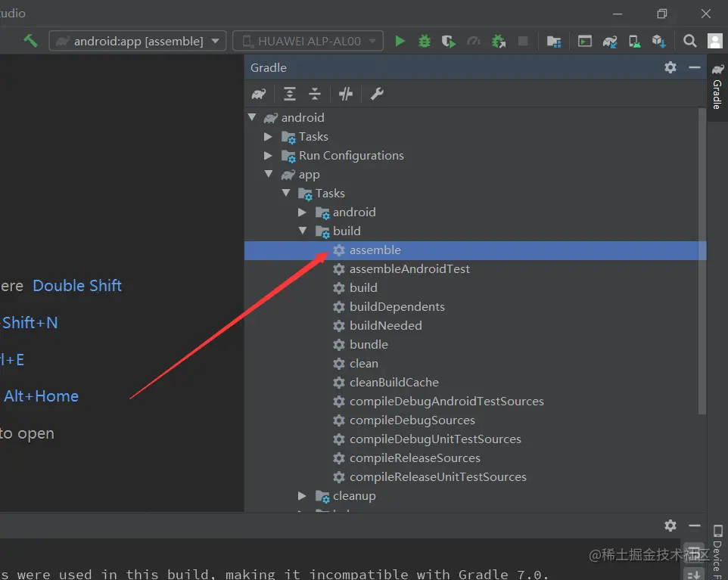Expand the top-level Tasks node
The image size is (728, 580).
(268, 136)
